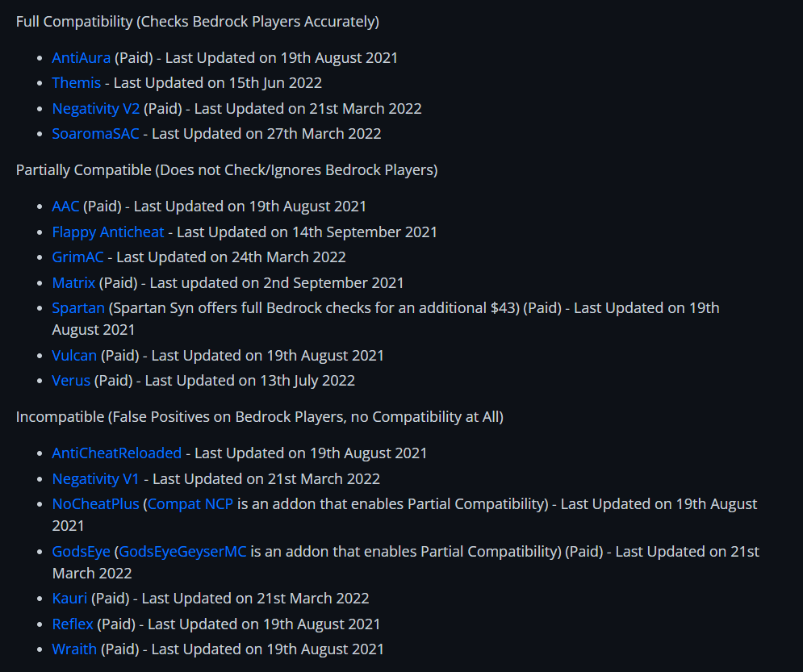Open the Verus link
This screenshot has width=803, height=672.
tap(71, 380)
